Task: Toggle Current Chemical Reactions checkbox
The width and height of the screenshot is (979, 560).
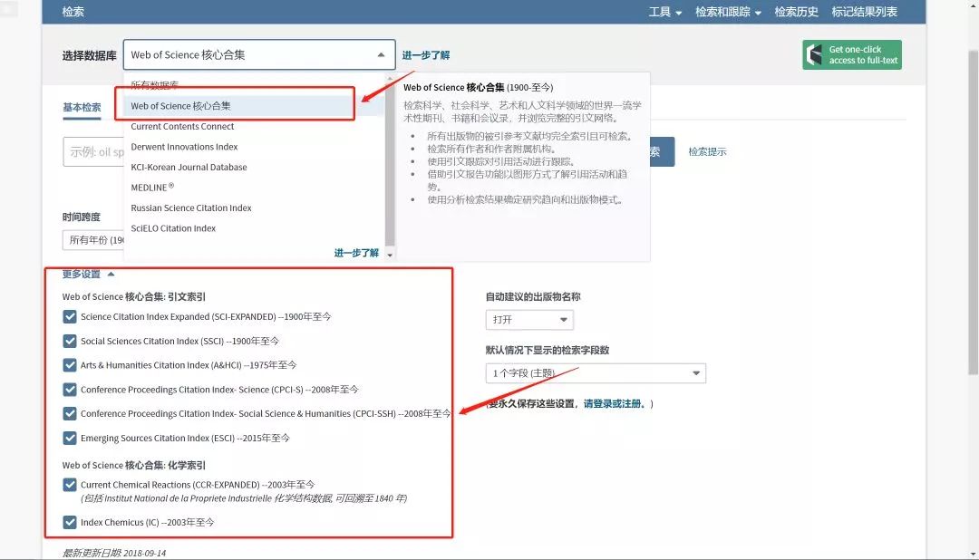Action: click(70, 485)
